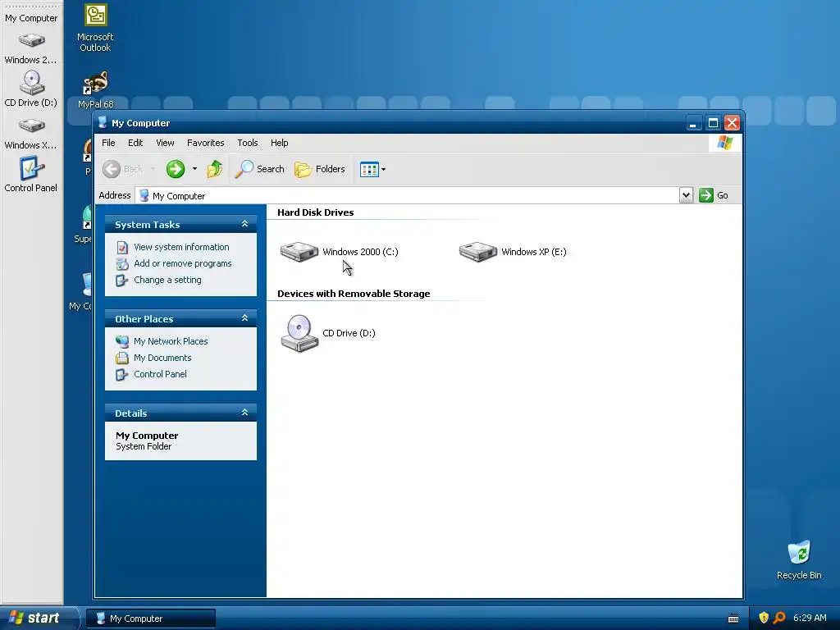Select Microsoft Outlook desktop shortcut
840x630 pixels.
[x=95, y=29]
